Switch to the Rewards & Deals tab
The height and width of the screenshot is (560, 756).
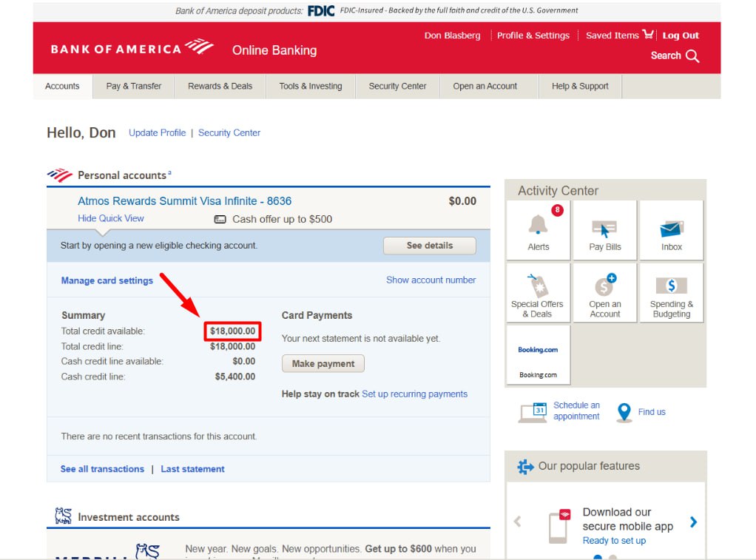click(220, 87)
